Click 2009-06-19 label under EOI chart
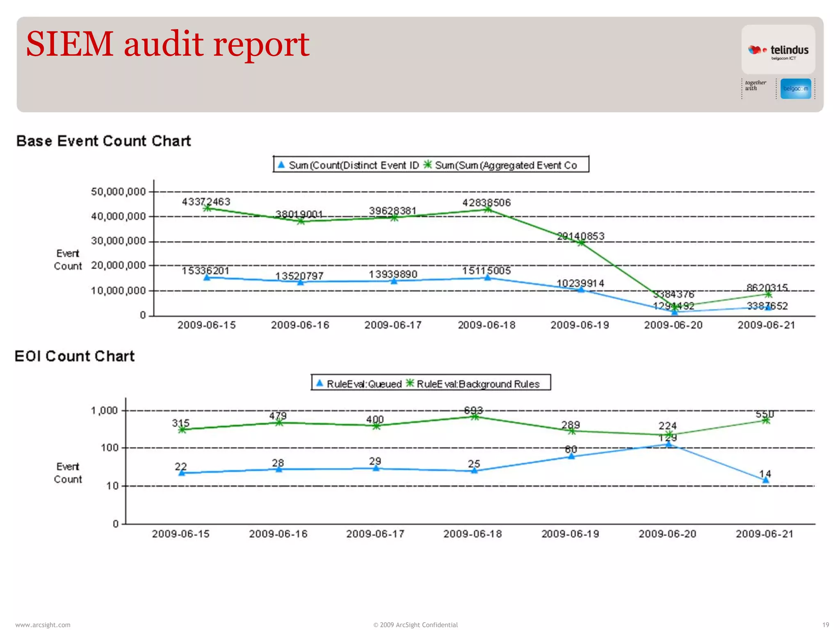840x630 pixels. click(571, 534)
